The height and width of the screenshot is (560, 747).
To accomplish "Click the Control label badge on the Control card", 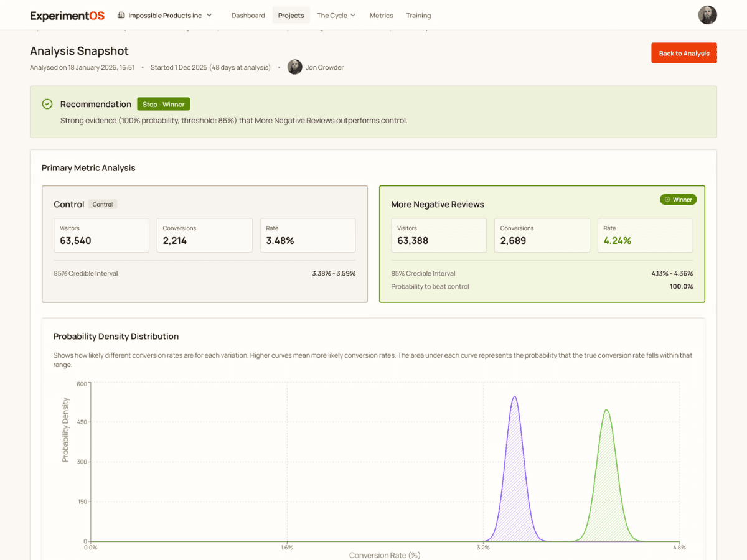I will click(x=103, y=204).
